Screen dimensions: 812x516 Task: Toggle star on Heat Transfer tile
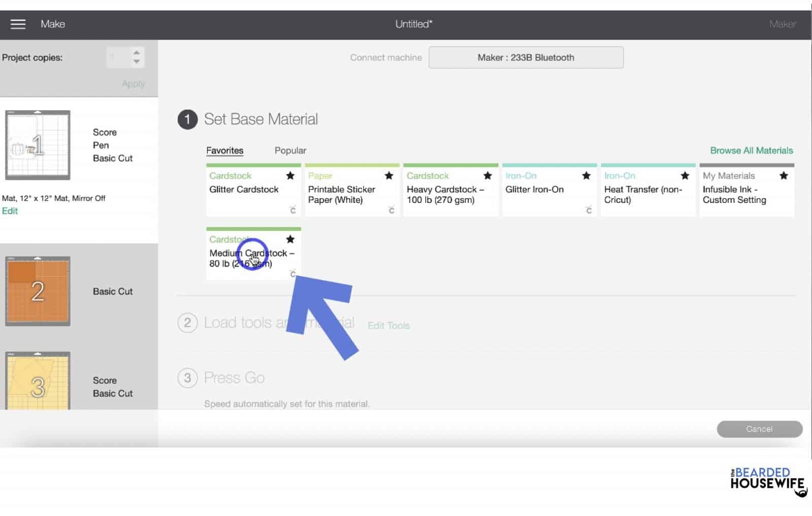(x=685, y=176)
